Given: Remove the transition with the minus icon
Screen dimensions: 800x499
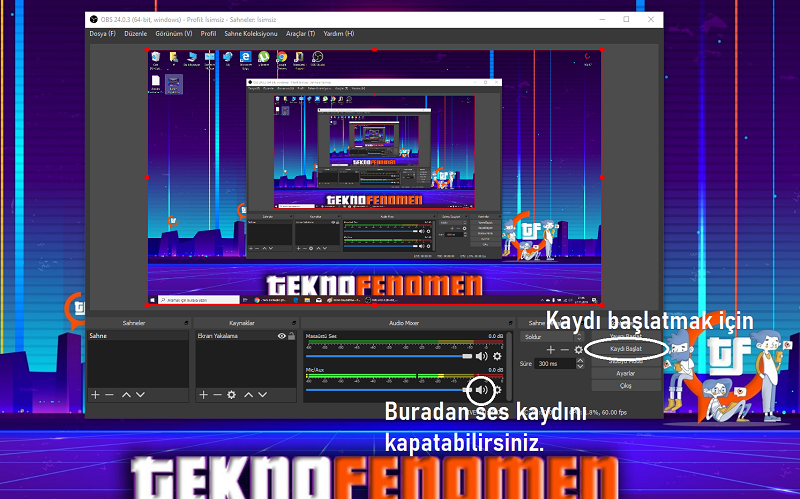Looking at the screenshot, I should (564, 350).
